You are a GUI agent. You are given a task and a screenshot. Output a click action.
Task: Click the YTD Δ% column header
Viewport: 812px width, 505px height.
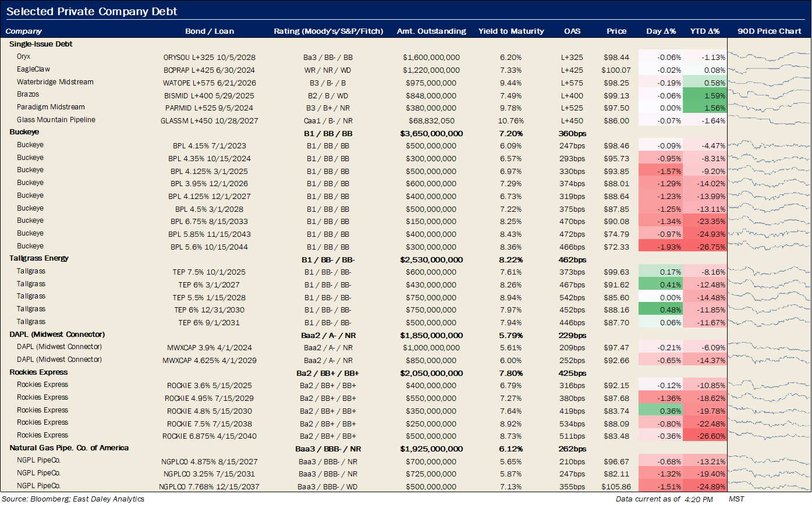705,31
